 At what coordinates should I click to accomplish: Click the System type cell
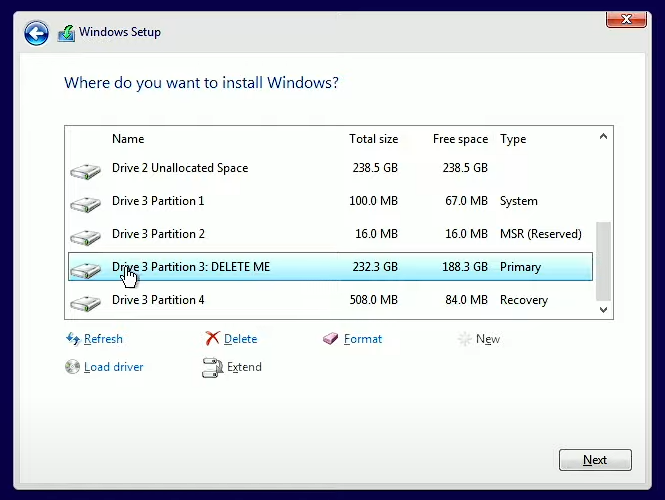(519, 201)
